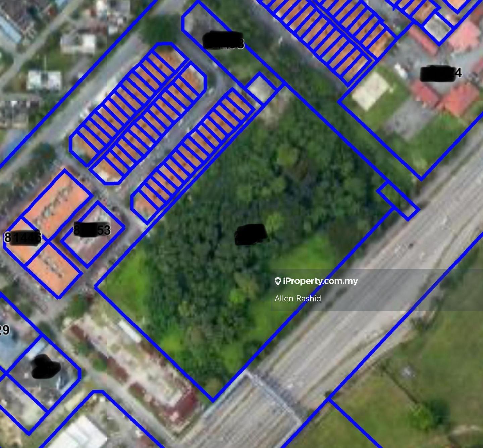Viewport: 483px width, 448px height.
Task: Select the small parcel at lot's east corner
Action: click(398, 201)
